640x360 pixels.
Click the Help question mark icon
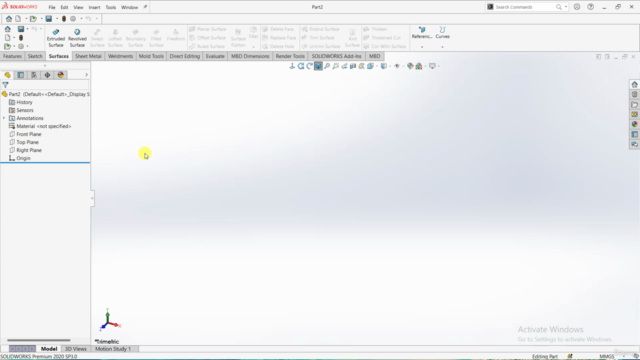click(591, 7)
